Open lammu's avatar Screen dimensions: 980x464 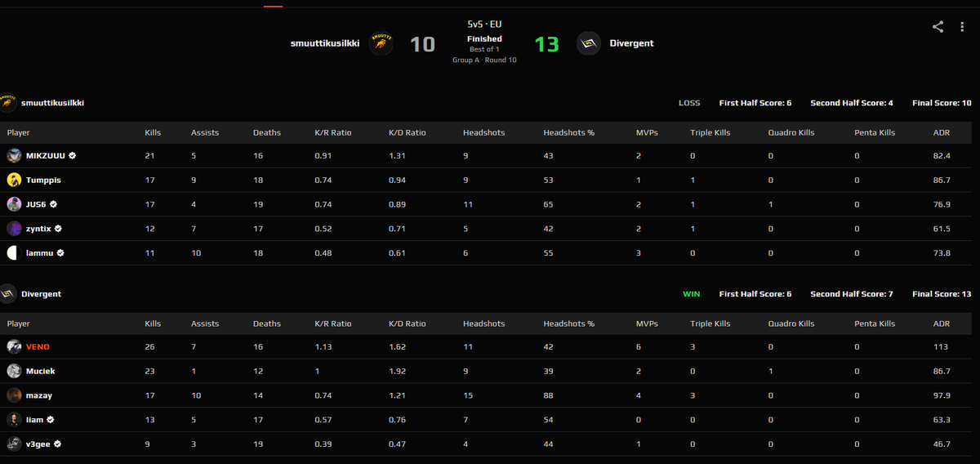[x=14, y=253]
